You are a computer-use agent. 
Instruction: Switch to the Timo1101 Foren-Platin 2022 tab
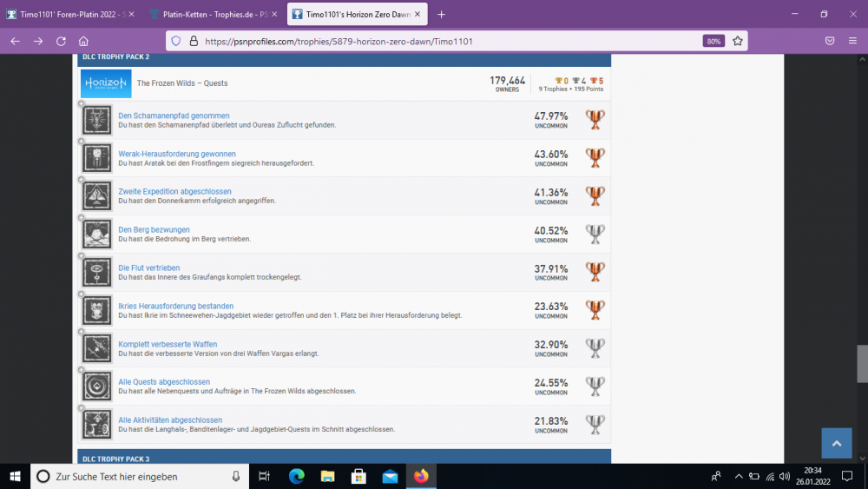tap(69, 14)
